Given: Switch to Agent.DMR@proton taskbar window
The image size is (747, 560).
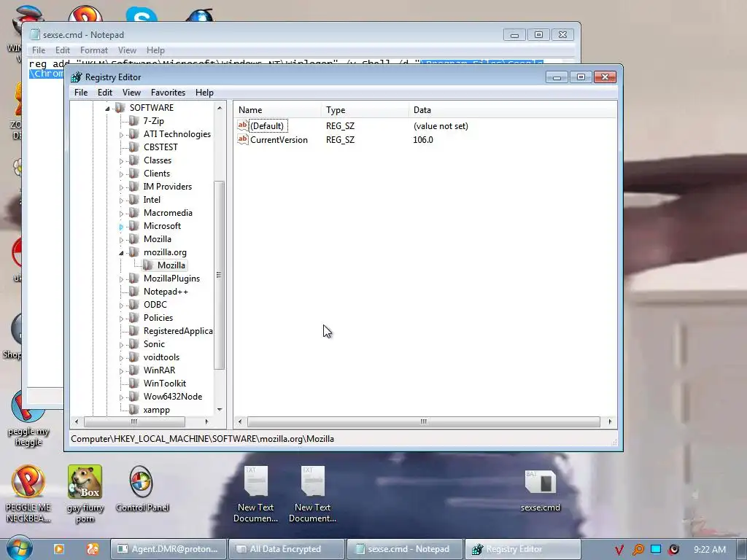Looking at the screenshot, I should pyautogui.click(x=169, y=549).
